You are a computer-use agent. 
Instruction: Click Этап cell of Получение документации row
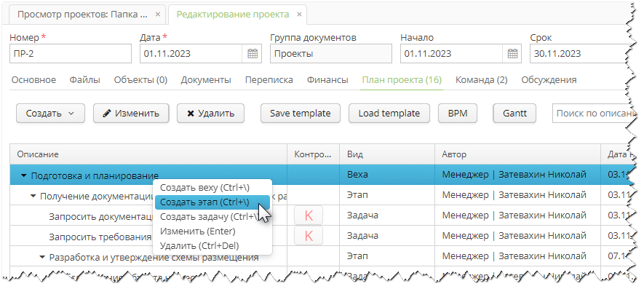pos(387,195)
